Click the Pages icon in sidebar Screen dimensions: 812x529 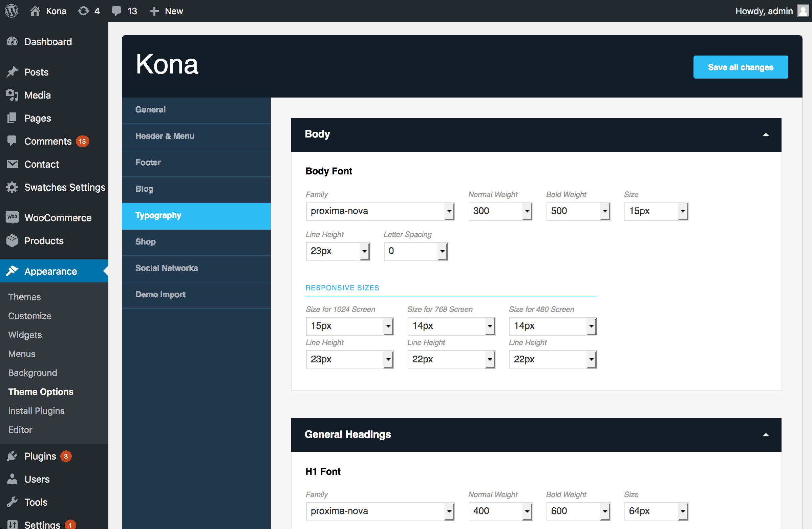click(x=12, y=118)
